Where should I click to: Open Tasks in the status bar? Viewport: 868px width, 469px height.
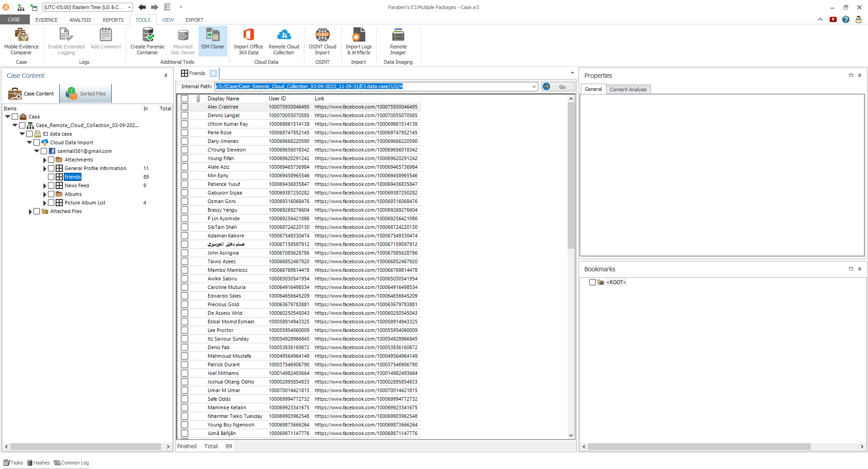(x=13, y=463)
